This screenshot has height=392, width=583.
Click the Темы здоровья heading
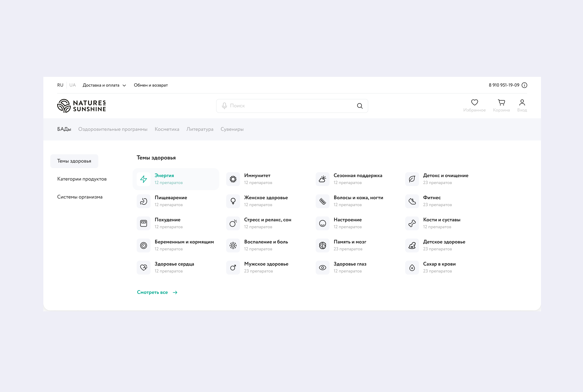156,158
